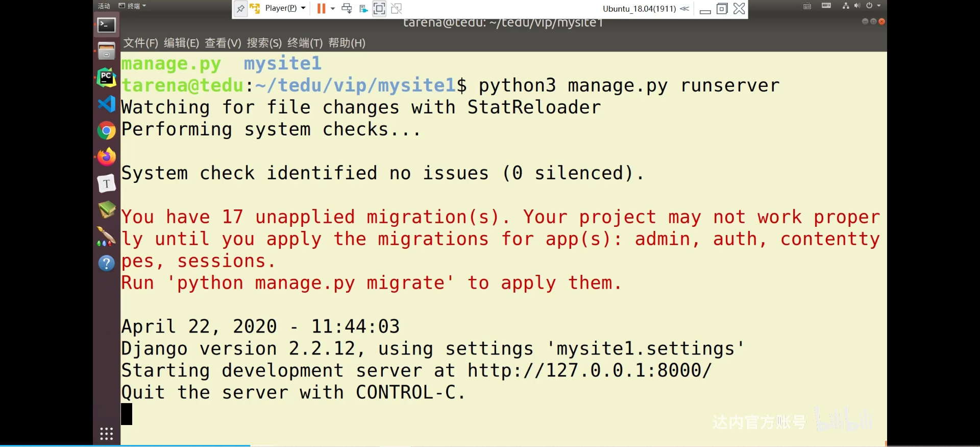Open the 文件(F) menu
980x447 pixels.
[140, 43]
